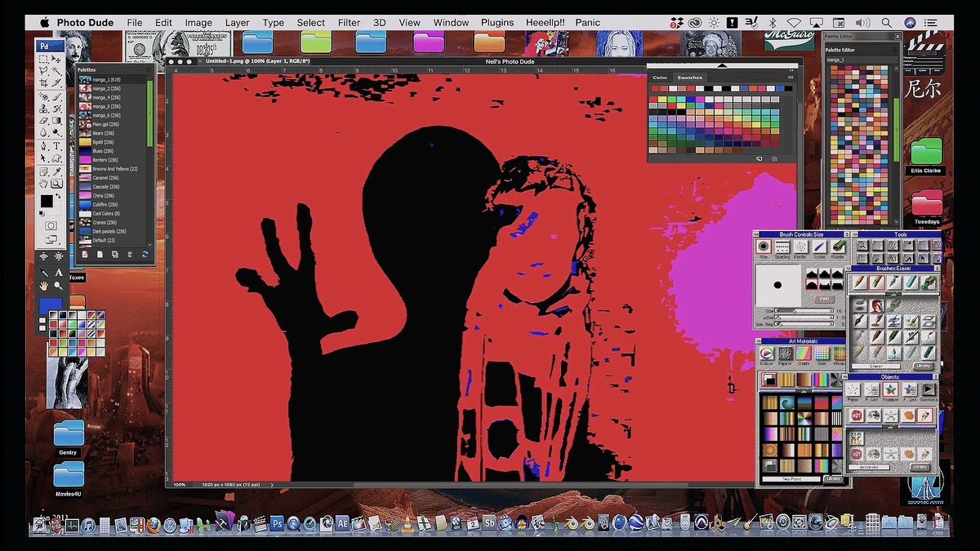Click the Palettes panel green scrollbar
The image size is (980, 551).
point(149,113)
